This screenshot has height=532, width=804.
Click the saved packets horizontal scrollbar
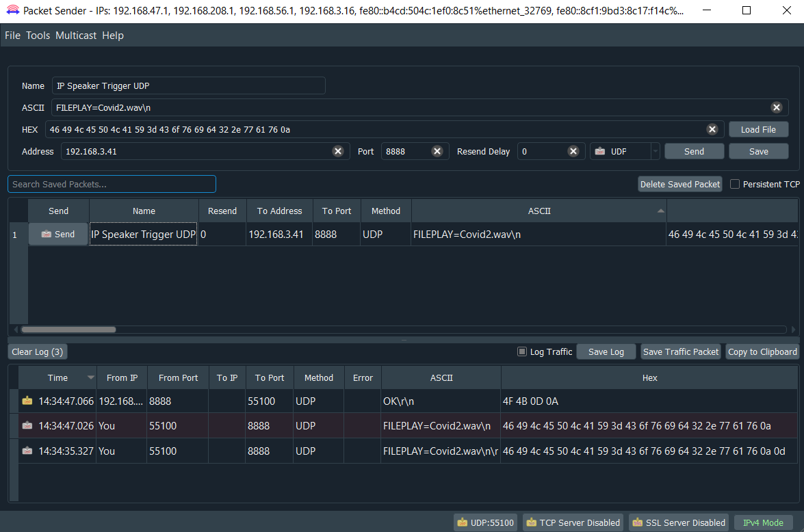click(x=68, y=330)
